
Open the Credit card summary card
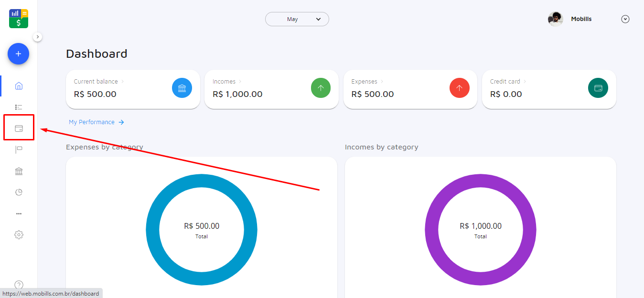pos(548,89)
